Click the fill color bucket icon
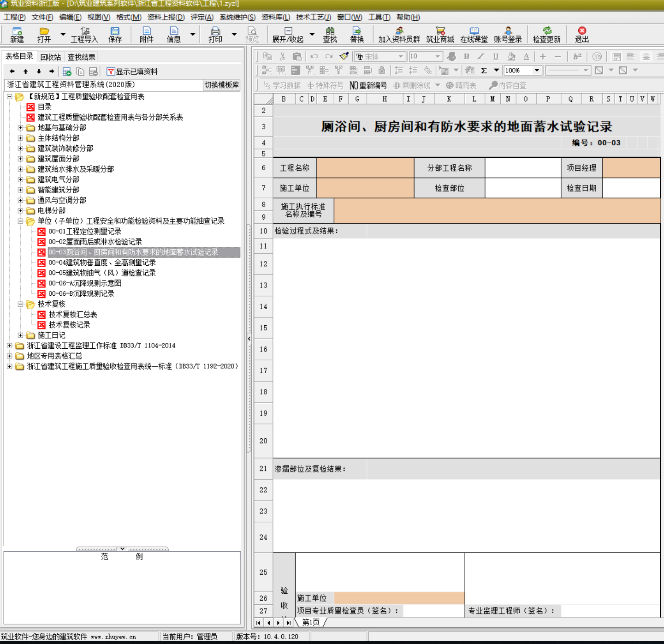 point(511,56)
